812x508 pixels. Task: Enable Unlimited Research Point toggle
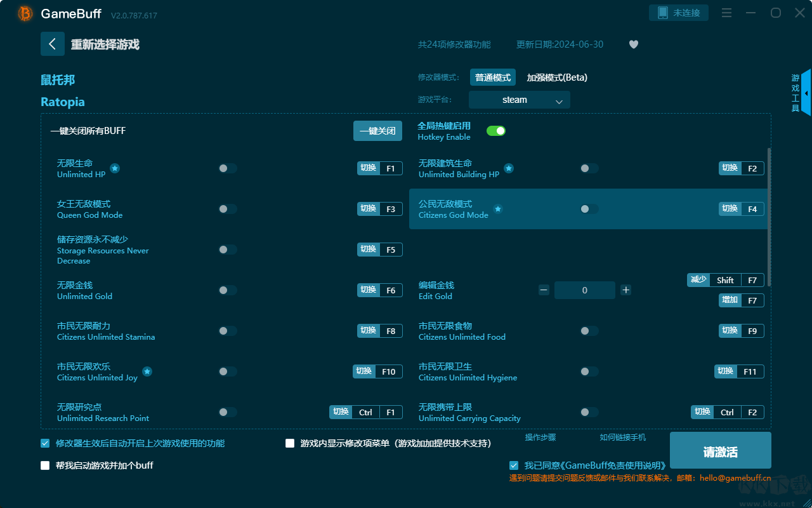pos(228,412)
